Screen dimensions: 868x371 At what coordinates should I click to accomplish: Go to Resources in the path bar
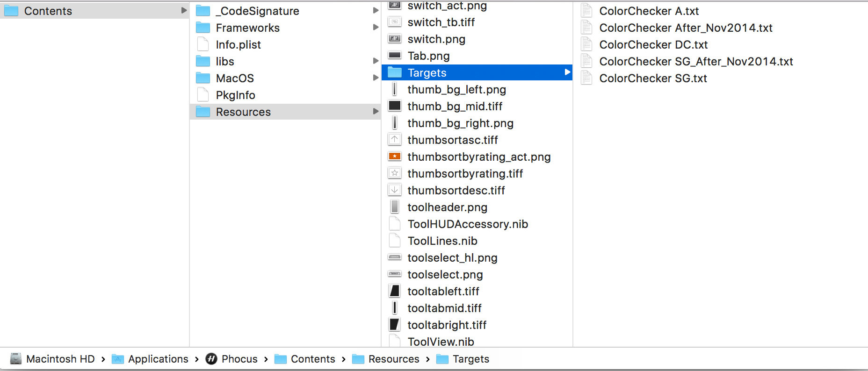(x=393, y=359)
